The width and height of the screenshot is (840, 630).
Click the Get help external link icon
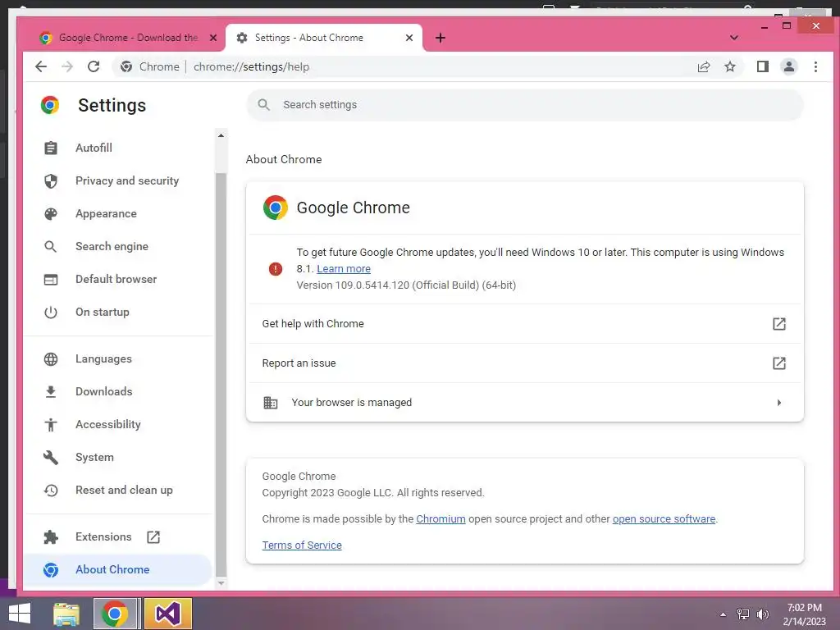tap(779, 323)
